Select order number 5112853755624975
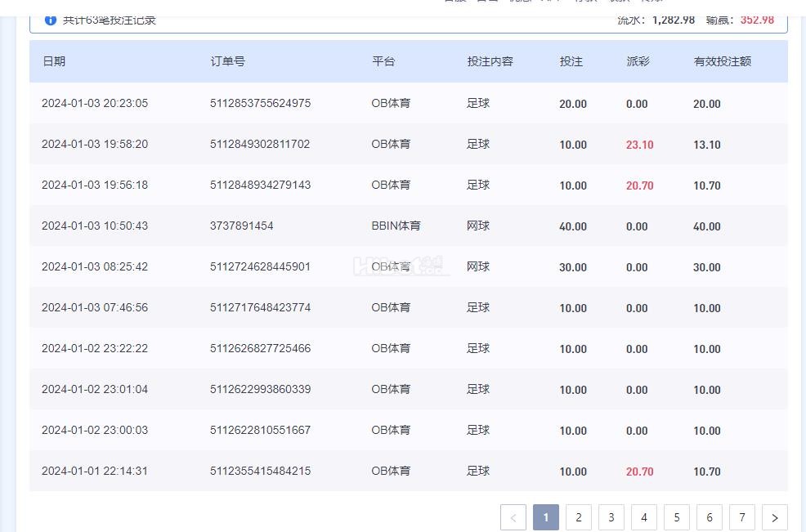Viewport: 806px width, 532px height. 260,104
